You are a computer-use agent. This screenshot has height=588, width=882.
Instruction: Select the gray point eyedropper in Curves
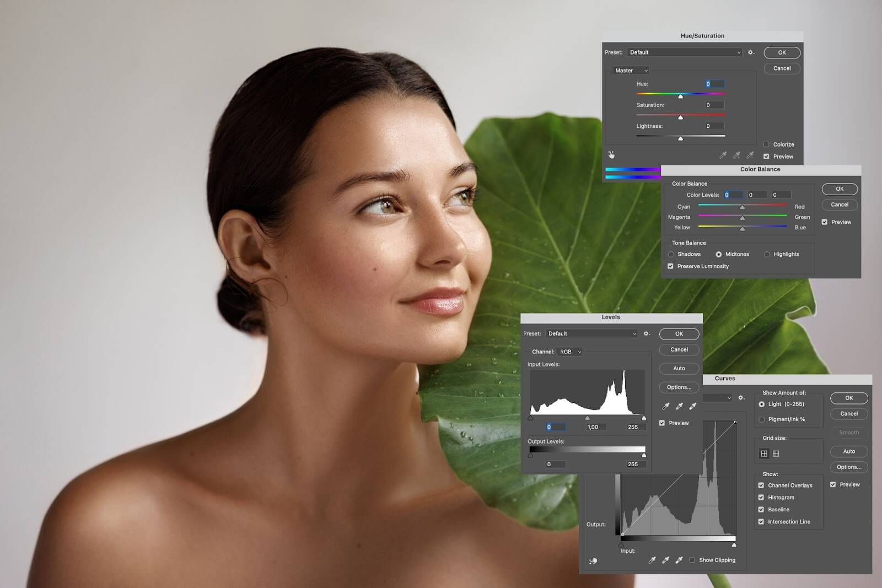(x=665, y=560)
